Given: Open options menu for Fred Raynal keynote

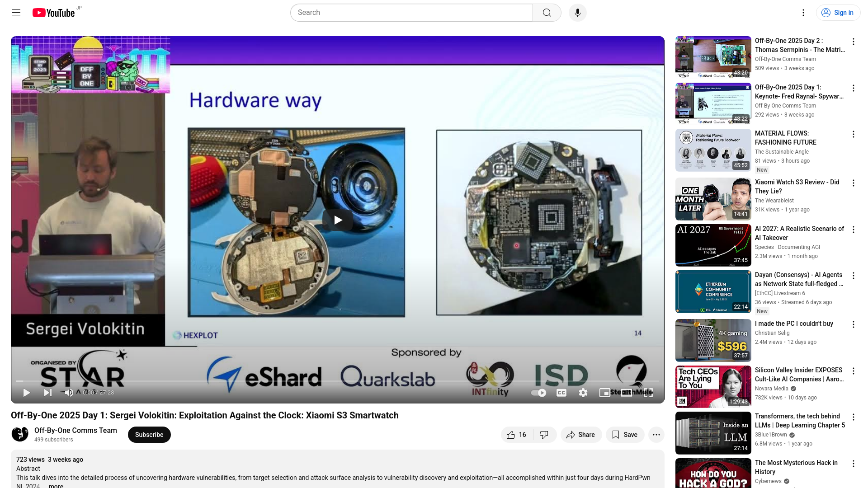Looking at the screenshot, I should click(854, 88).
